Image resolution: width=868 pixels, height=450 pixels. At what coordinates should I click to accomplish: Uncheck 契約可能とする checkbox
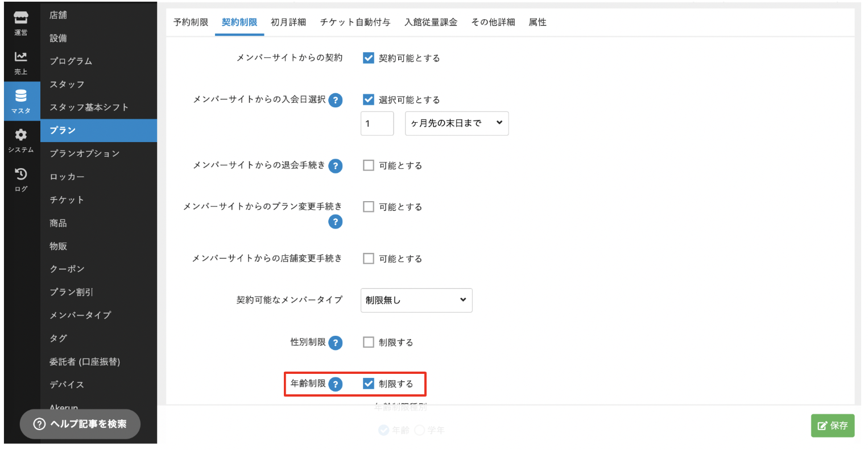(x=369, y=58)
